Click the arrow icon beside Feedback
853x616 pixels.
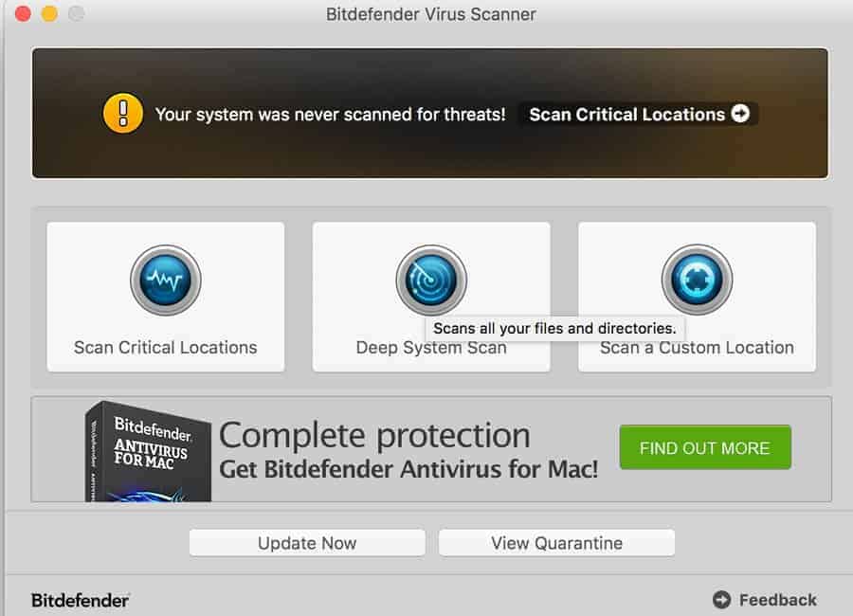[722, 600]
